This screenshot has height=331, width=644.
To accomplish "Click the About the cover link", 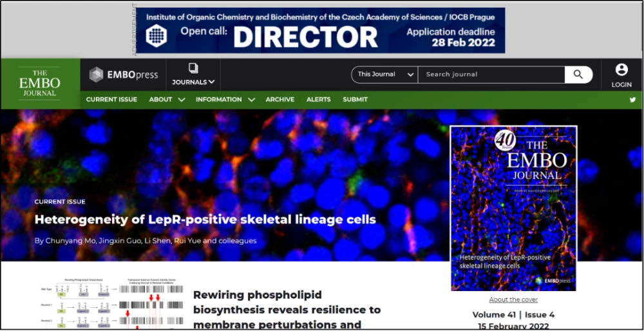I will pos(513,299).
